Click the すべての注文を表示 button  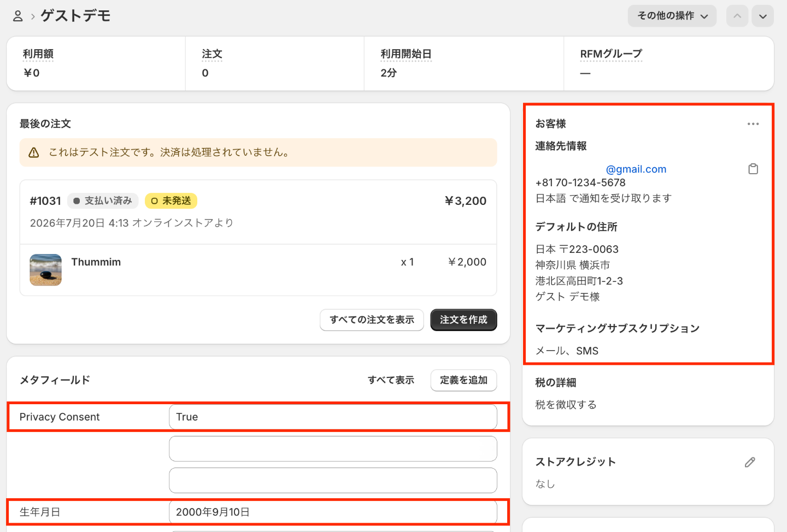(x=372, y=320)
